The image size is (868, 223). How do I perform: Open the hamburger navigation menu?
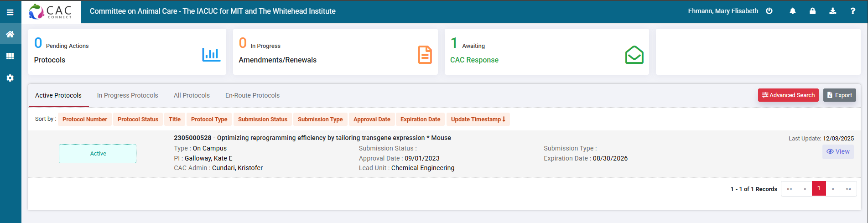pos(10,12)
